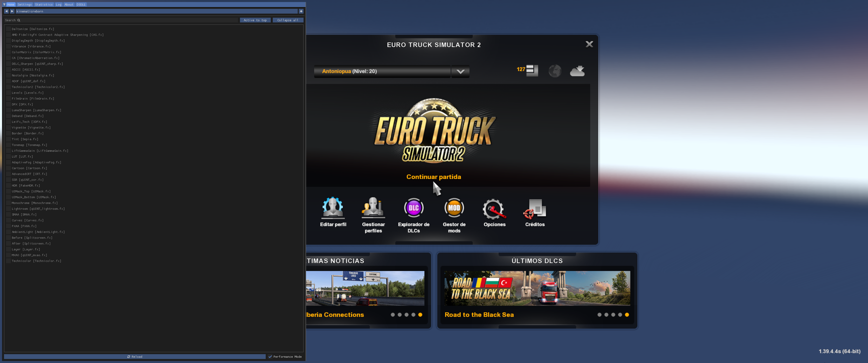The width and height of the screenshot is (868, 363).
Task: Click the previous preset arrow in ReShade
Action: coord(6,11)
